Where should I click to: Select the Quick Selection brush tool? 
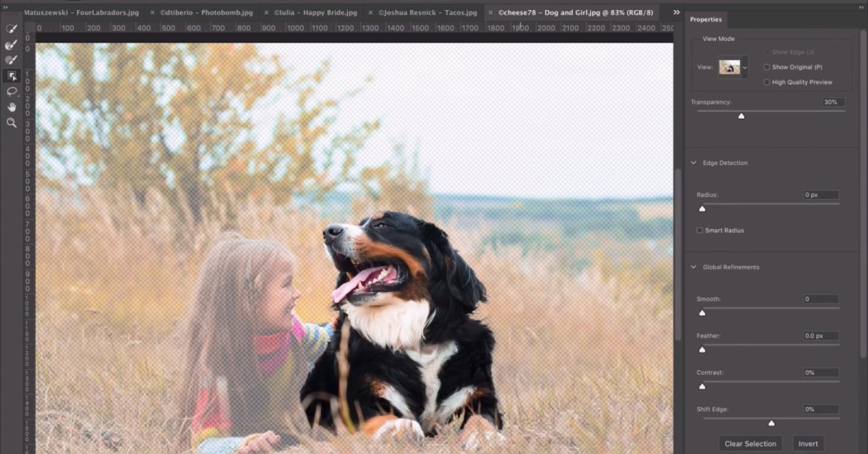[x=12, y=28]
